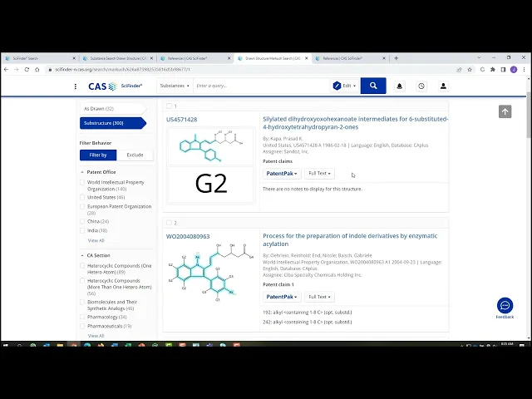Open the three-dot main menu beside CAS logo
The width and height of the screenshot is (532, 399).
point(76,86)
